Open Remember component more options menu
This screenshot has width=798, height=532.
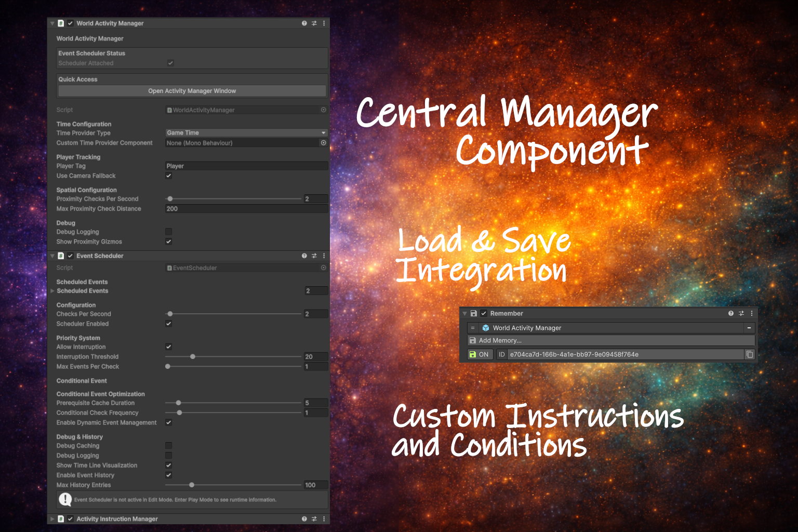pyautogui.click(x=752, y=313)
